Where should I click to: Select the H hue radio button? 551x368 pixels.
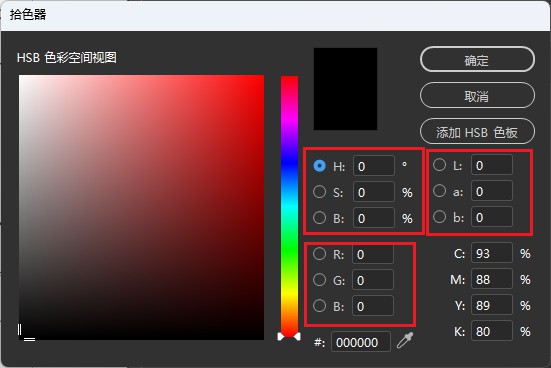coord(319,166)
